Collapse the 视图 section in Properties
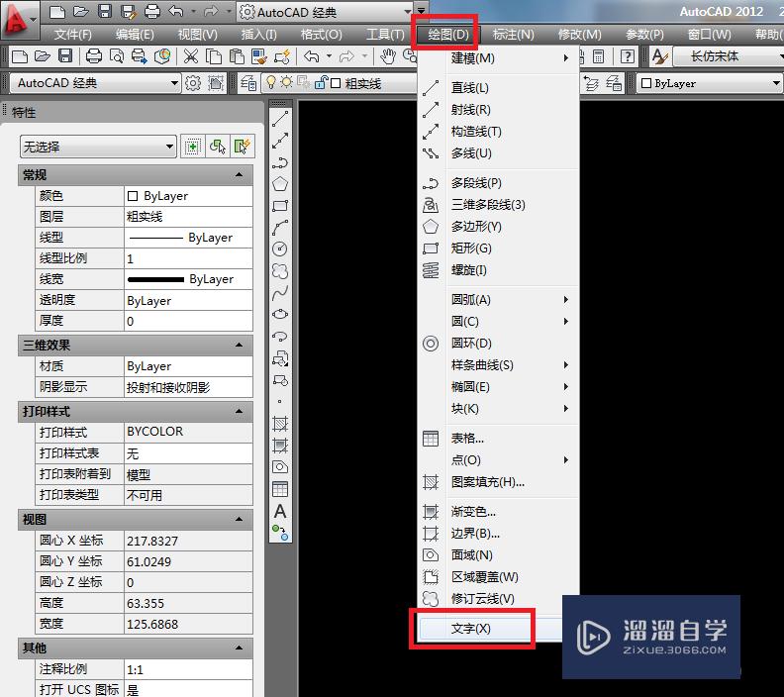784x697 pixels. (x=239, y=520)
